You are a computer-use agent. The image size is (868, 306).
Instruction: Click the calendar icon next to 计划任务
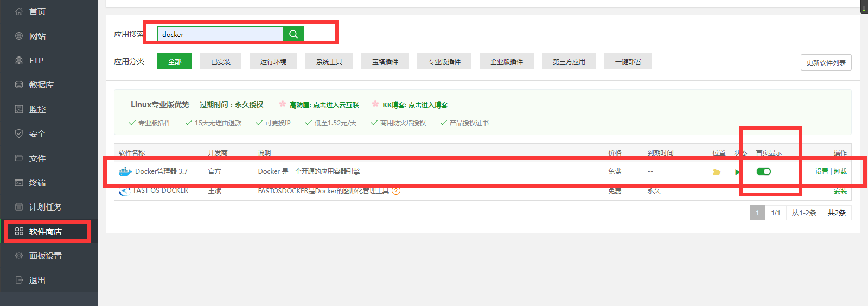coord(19,207)
